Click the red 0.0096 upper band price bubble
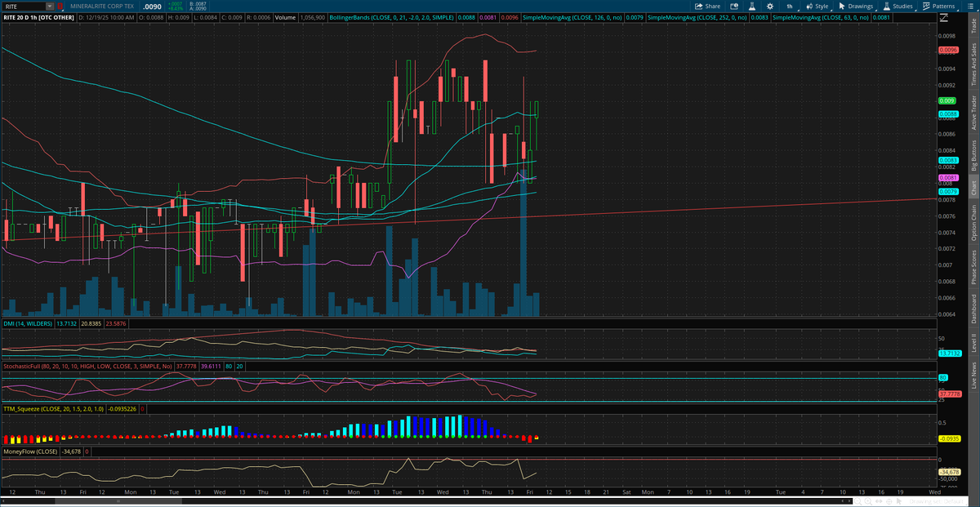The image size is (980, 507). (947, 50)
